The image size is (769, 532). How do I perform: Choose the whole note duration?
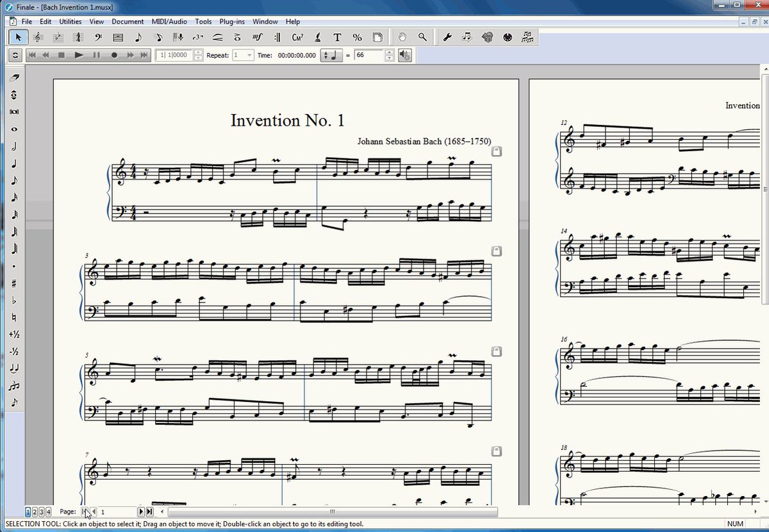click(14, 129)
